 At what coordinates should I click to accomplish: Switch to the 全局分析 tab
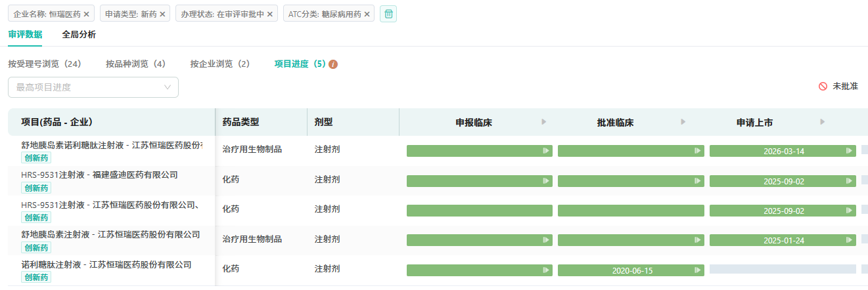79,35
